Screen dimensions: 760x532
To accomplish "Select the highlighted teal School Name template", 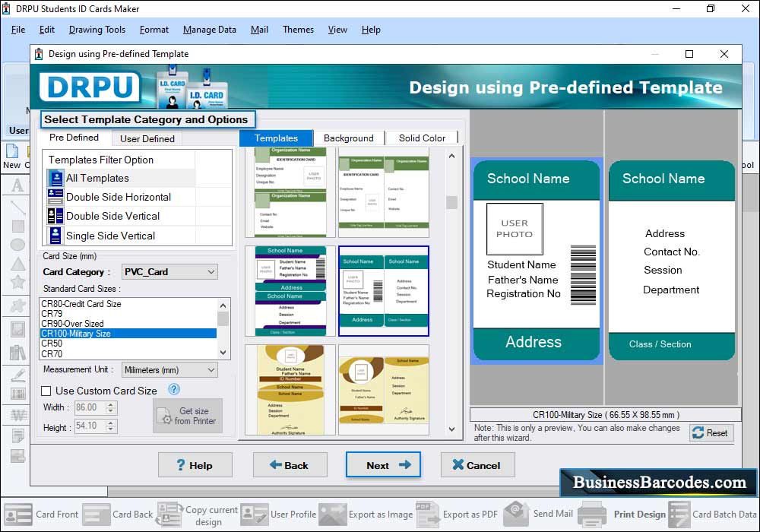I will pos(384,291).
